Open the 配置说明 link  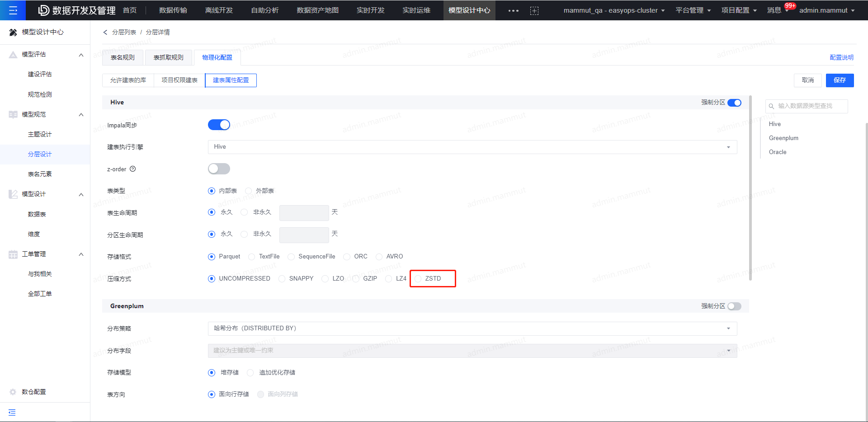click(x=841, y=57)
